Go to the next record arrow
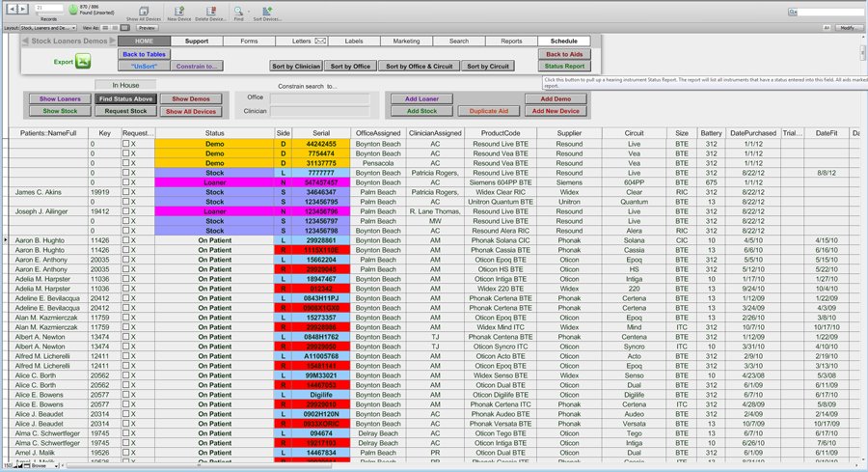This screenshot has height=472, width=868. click(23, 9)
